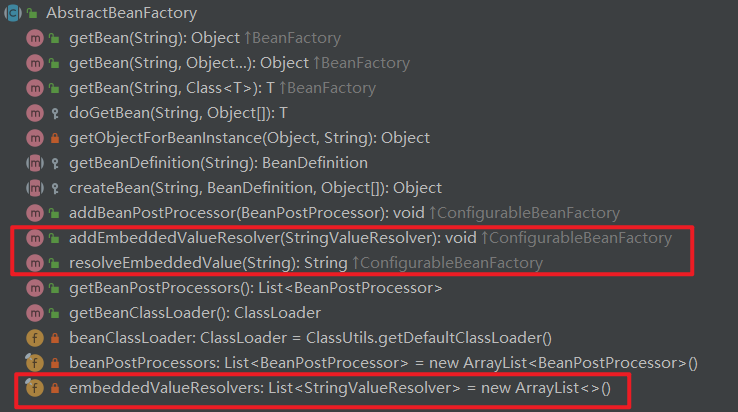Click the lock icon next to getObjectForBeanInstance
This screenshot has height=412, width=738.
point(54,138)
